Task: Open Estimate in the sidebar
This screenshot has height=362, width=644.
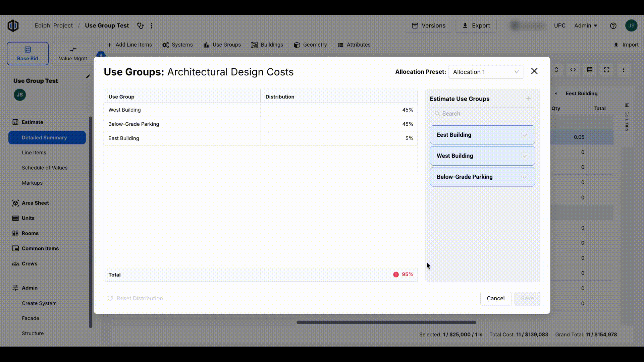Action: pyautogui.click(x=28, y=122)
